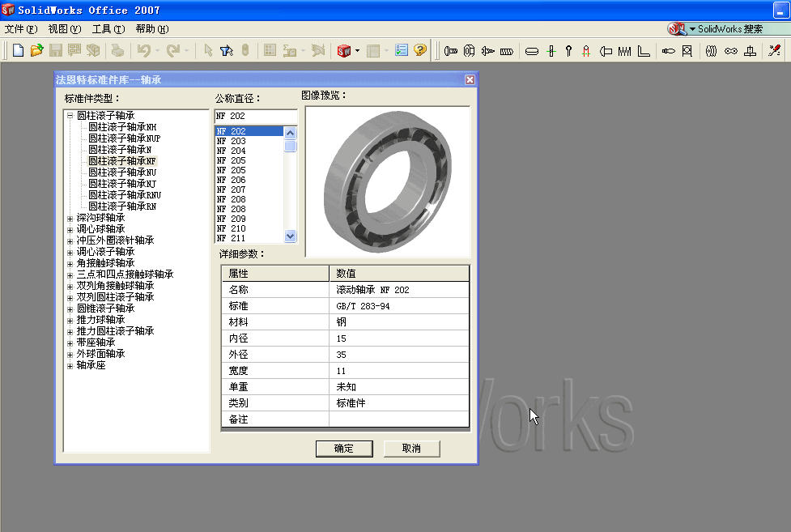Select the green-lined key part icon
Viewport: 791px width, 532px height.
(x=551, y=51)
